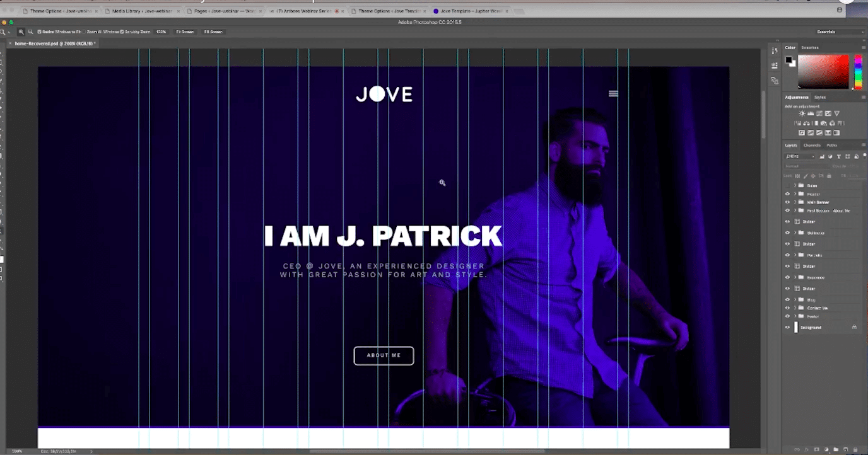Choose the zoom in magnifier button
The image size is (868, 455).
click(x=21, y=32)
